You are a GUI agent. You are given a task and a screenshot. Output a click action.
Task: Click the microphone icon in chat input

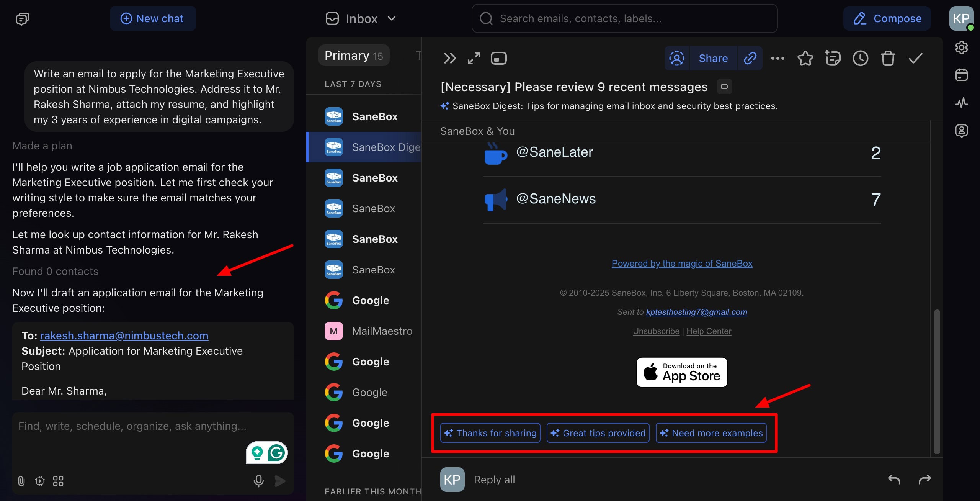click(x=258, y=481)
